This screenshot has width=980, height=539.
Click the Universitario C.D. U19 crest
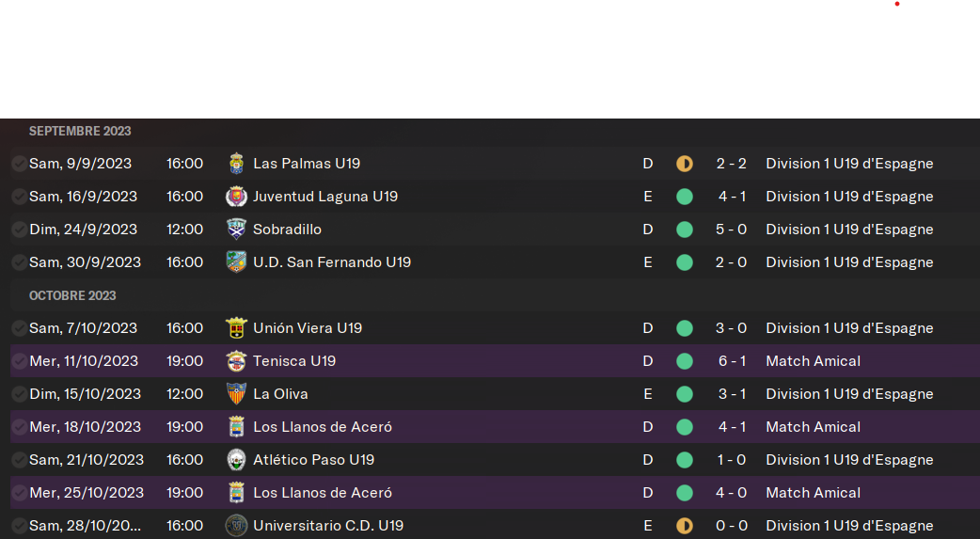tap(236, 526)
